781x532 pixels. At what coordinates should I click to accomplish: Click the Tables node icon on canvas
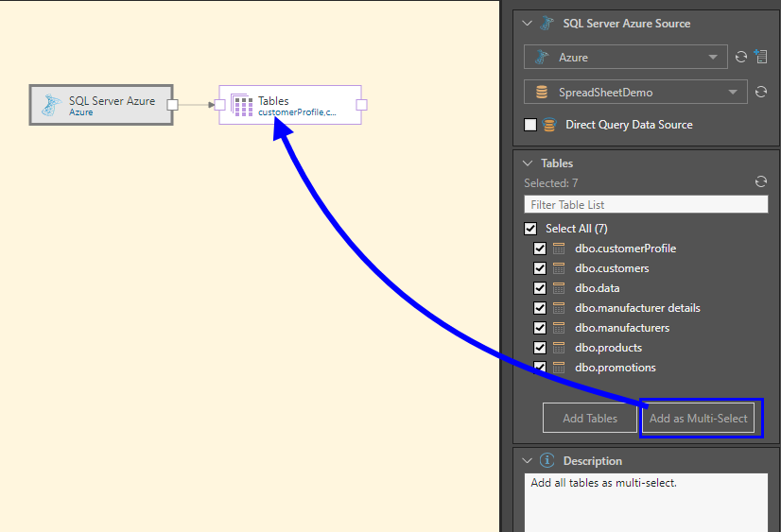tap(242, 105)
